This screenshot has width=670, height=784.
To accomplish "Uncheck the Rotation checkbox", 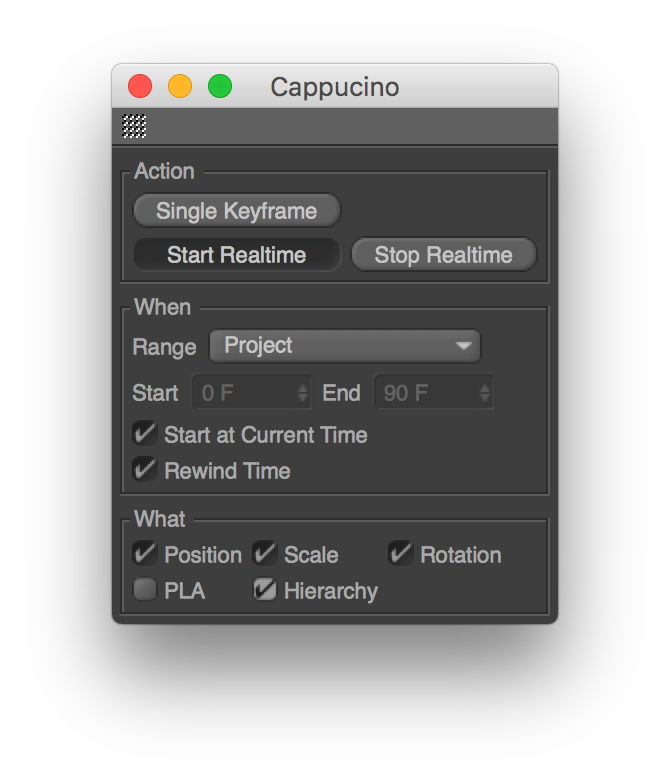I will pyautogui.click(x=400, y=554).
